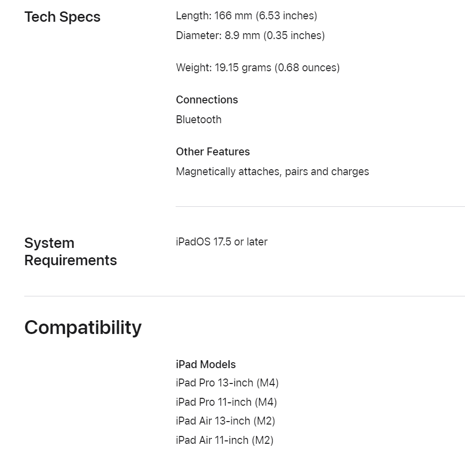Click the System Requirements heading

coord(70,251)
